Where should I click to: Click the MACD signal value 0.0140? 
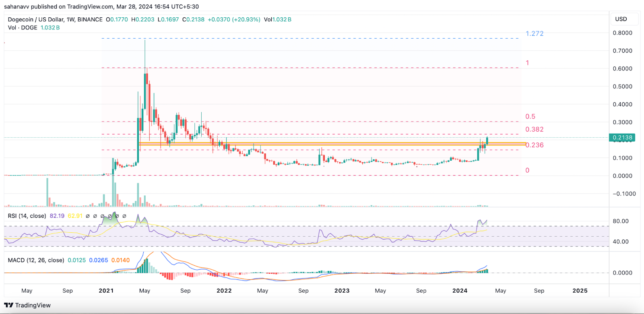click(120, 260)
